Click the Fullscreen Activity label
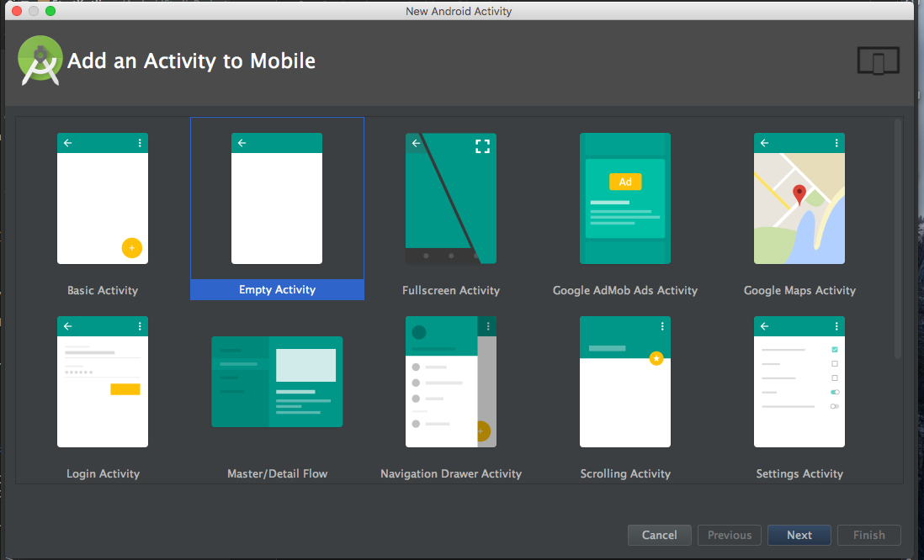This screenshot has height=560, width=924. [451, 290]
